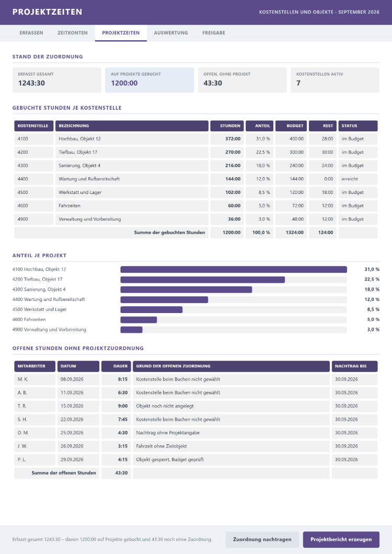Select employee S. H. cell
392x554 pixels.
click(34, 420)
